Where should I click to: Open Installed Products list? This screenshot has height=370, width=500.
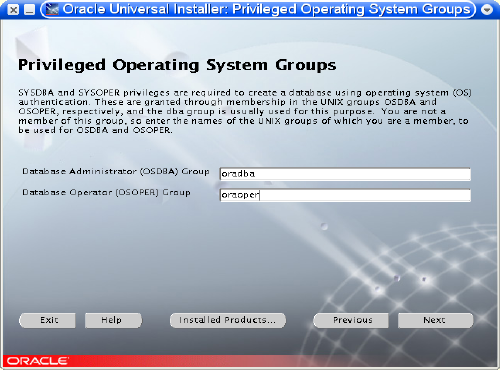(228, 320)
